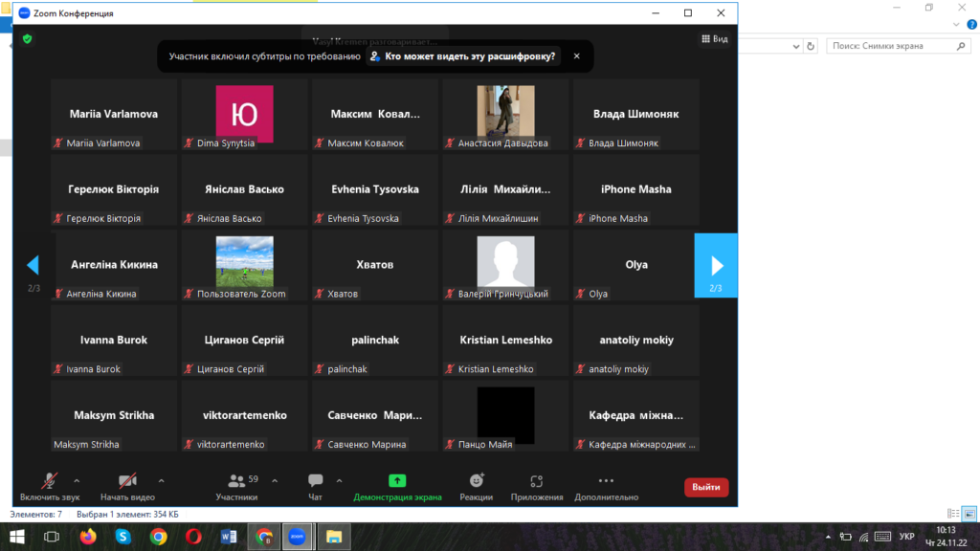The height and width of the screenshot is (551, 980).
Task: Click viktorartemenko participant tile
Action: click(244, 416)
